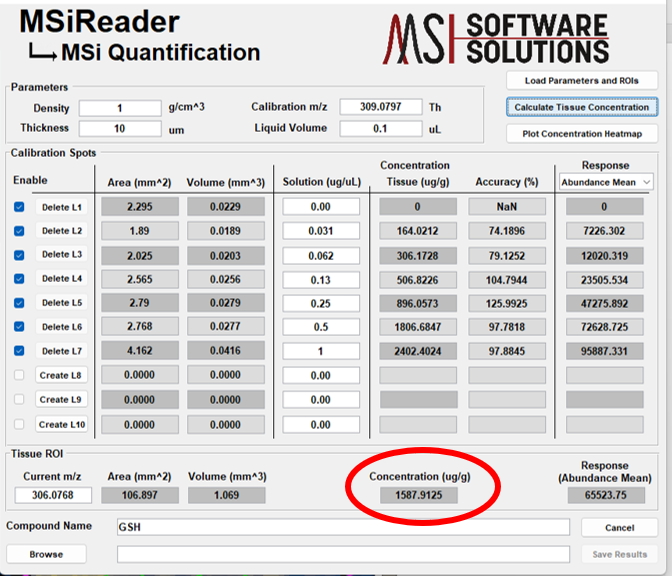Focus the Thickness input field
This screenshot has height=576, width=672.
click(120, 129)
